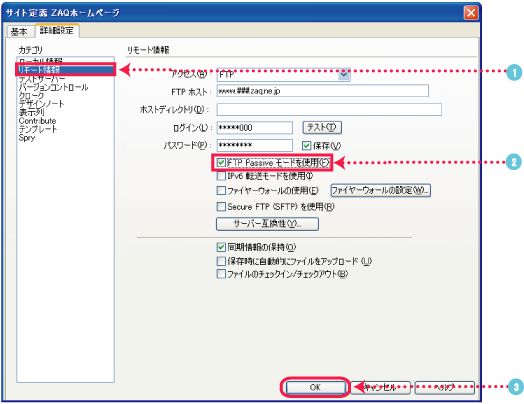Open the アクセス FTP dropdown arrow
524x404 pixels.
(344, 75)
